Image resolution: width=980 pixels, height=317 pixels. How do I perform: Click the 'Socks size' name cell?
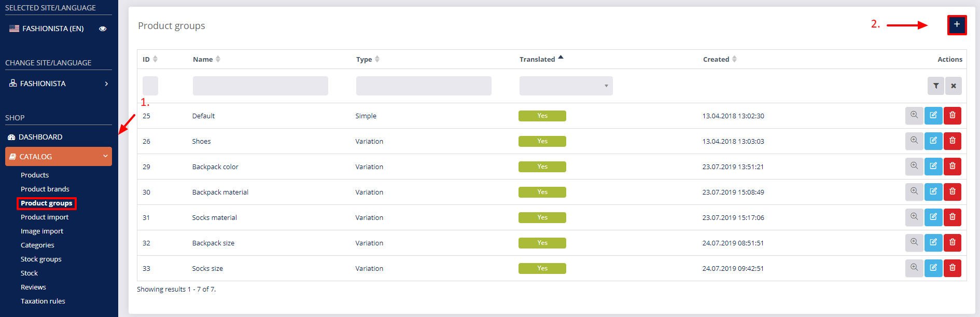click(207, 268)
